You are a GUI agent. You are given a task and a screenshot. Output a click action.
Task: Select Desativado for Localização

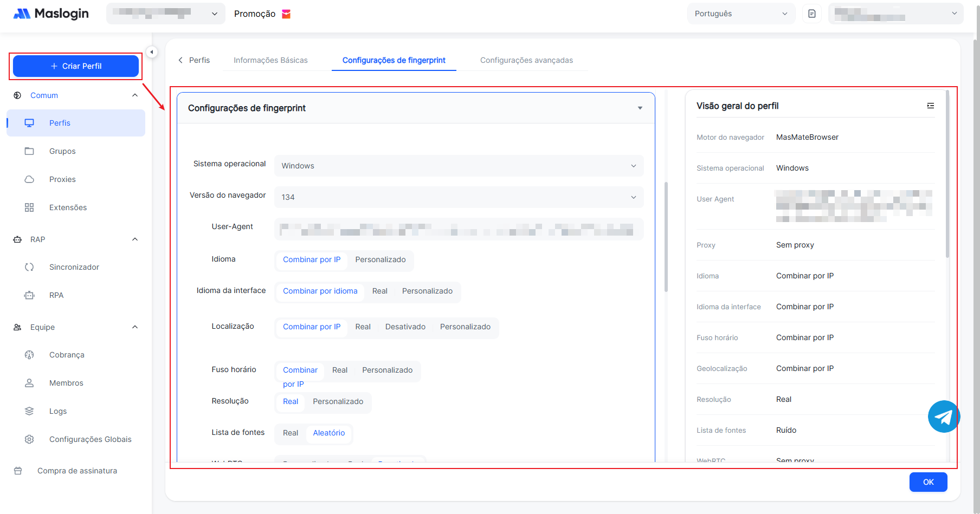click(405, 327)
